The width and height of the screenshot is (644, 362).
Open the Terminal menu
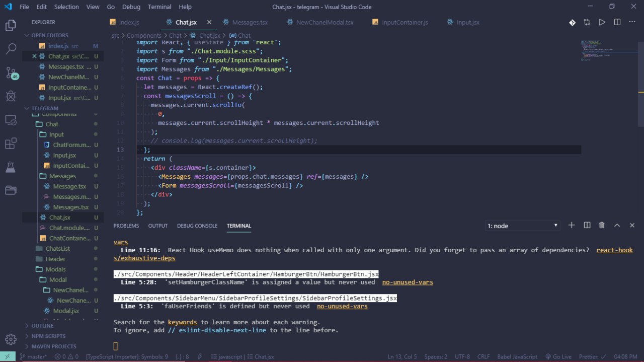pyautogui.click(x=159, y=7)
